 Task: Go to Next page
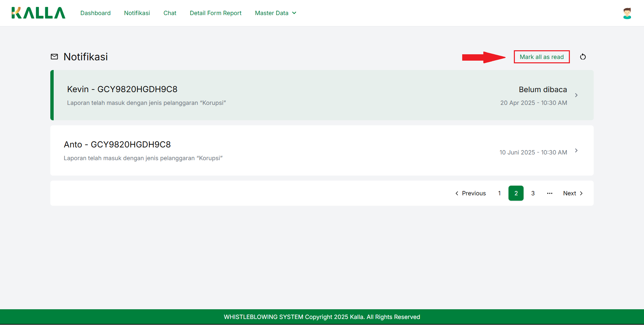click(573, 193)
